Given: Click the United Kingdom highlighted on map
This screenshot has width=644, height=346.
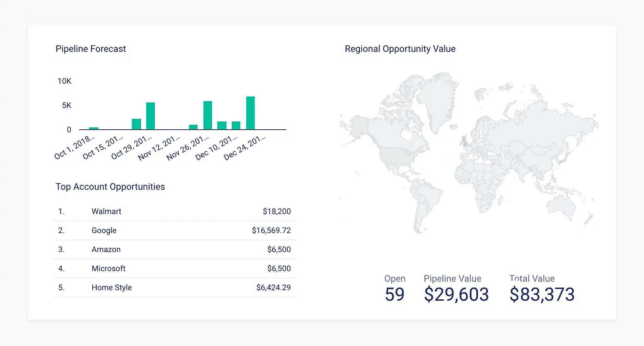Looking at the screenshot, I should 465,142.
